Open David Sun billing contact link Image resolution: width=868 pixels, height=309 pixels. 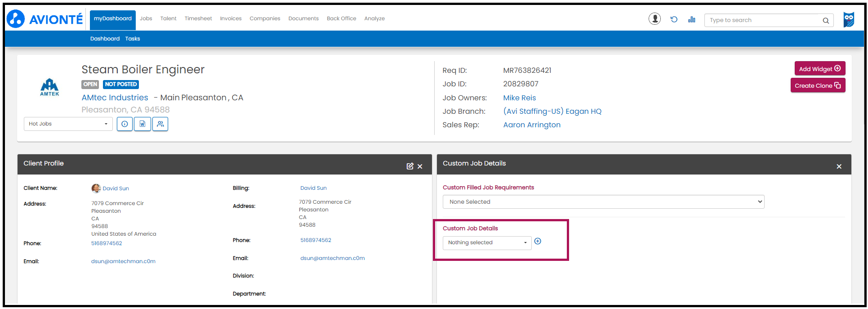[314, 188]
